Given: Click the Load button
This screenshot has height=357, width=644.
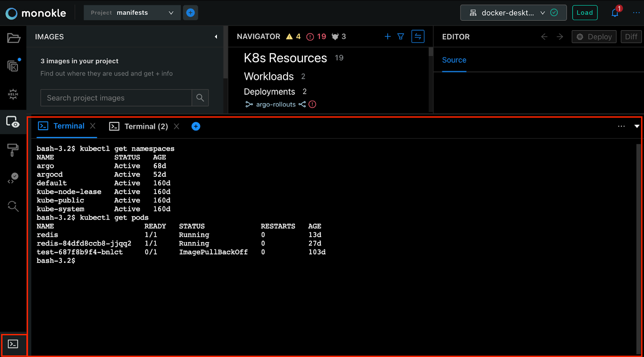Looking at the screenshot, I should pyautogui.click(x=585, y=13).
